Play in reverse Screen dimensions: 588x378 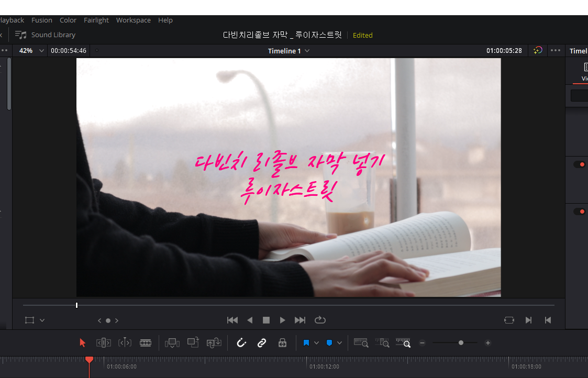(x=250, y=320)
